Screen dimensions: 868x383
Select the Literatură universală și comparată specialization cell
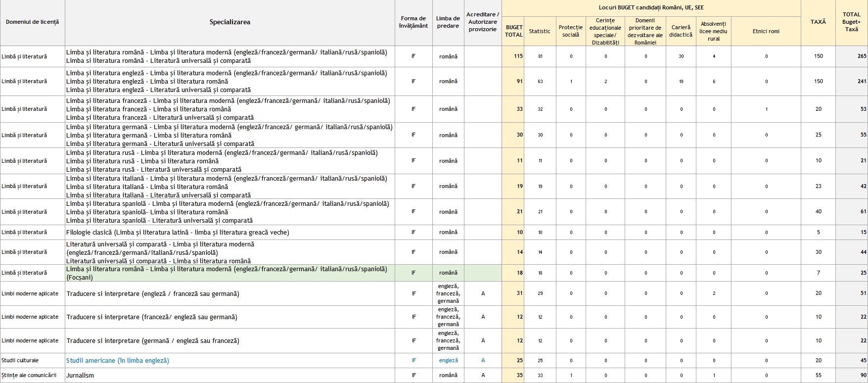pyautogui.click(x=230, y=252)
